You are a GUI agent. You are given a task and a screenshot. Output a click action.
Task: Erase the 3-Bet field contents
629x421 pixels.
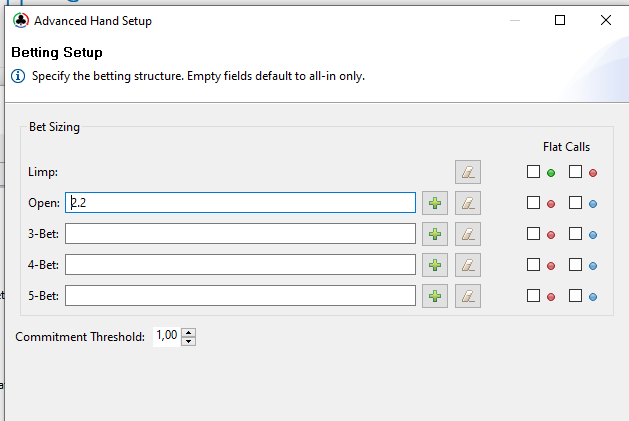pos(468,234)
